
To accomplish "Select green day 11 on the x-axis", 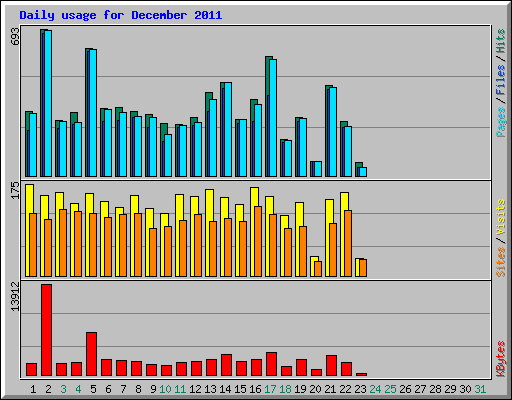I will coord(180,389).
